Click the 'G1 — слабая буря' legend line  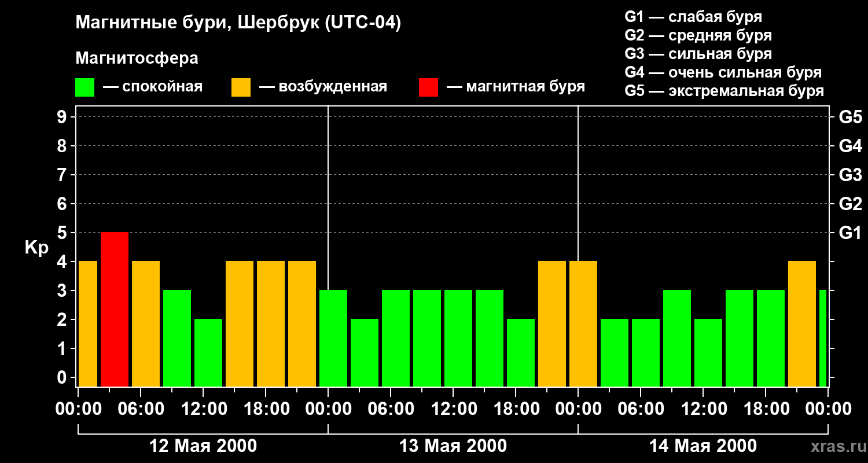click(x=693, y=17)
